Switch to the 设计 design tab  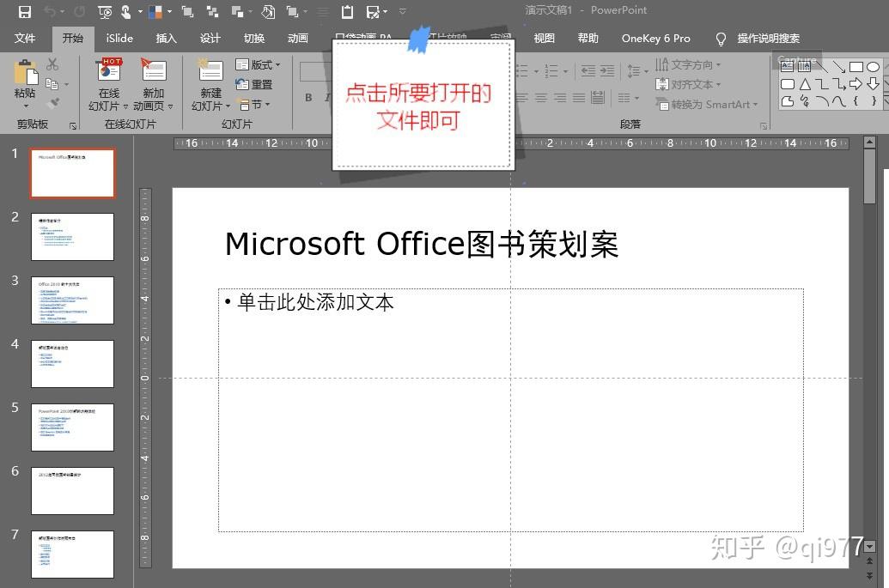click(x=210, y=38)
